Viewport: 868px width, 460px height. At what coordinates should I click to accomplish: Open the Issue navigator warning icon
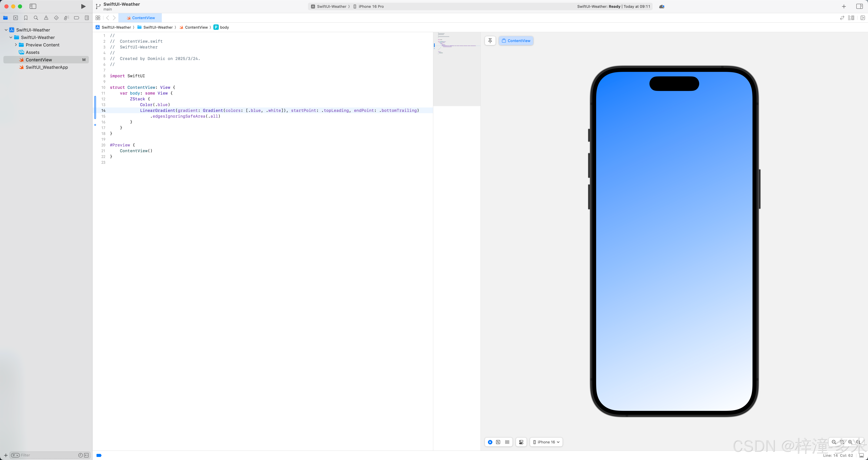pos(46,18)
